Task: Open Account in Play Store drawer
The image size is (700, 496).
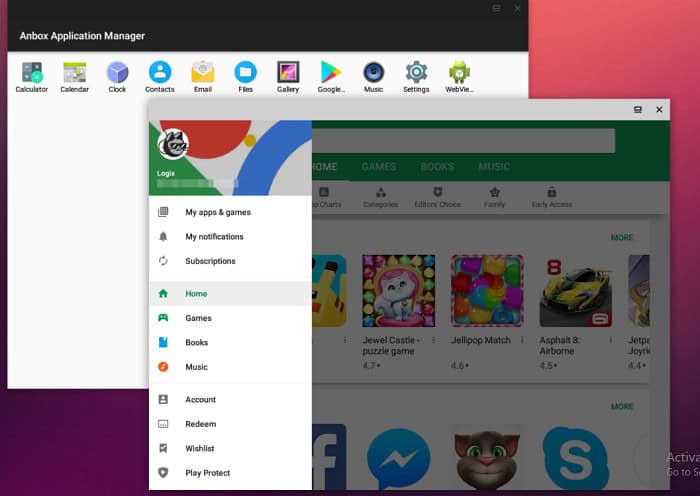Action: 230,400
